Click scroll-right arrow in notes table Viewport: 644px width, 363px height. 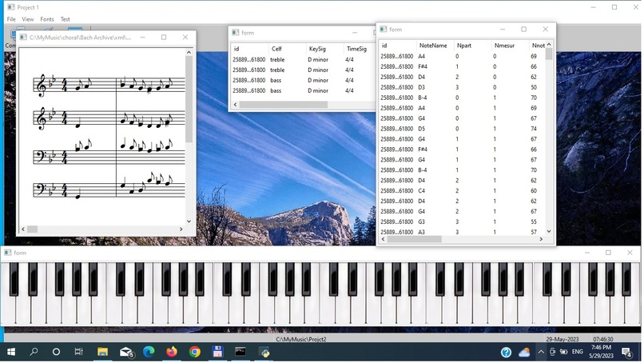click(541, 239)
